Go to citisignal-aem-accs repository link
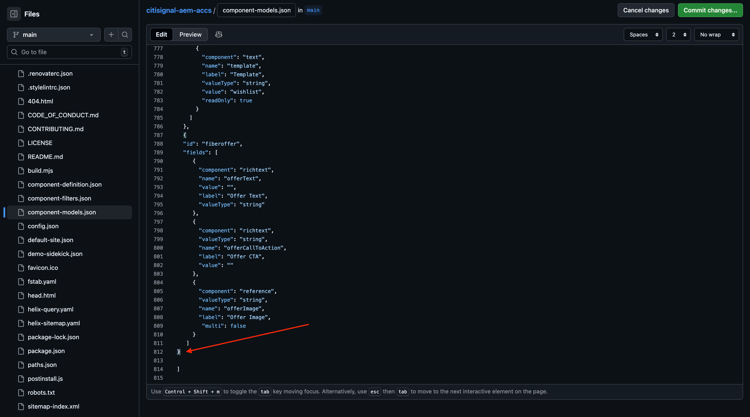Image resolution: width=750 pixels, height=417 pixels. point(178,10)
